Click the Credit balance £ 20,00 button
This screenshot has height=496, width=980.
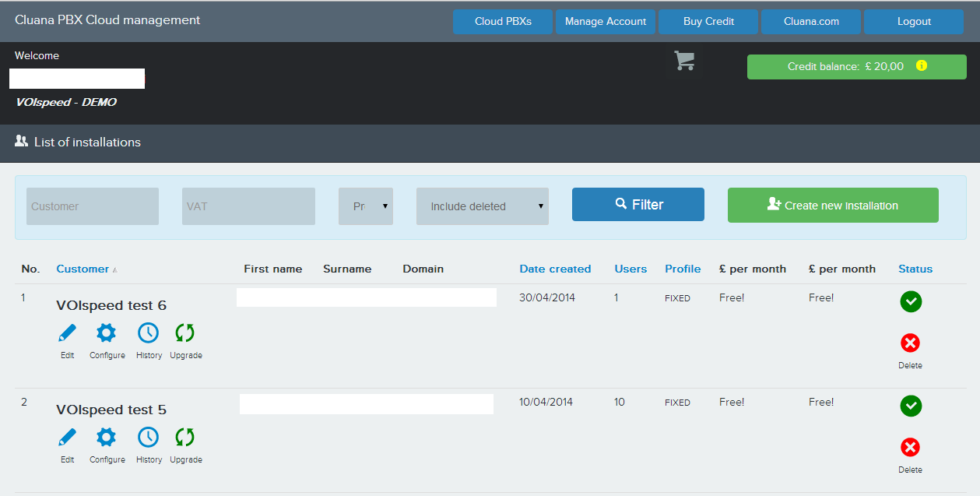[857, 67]
